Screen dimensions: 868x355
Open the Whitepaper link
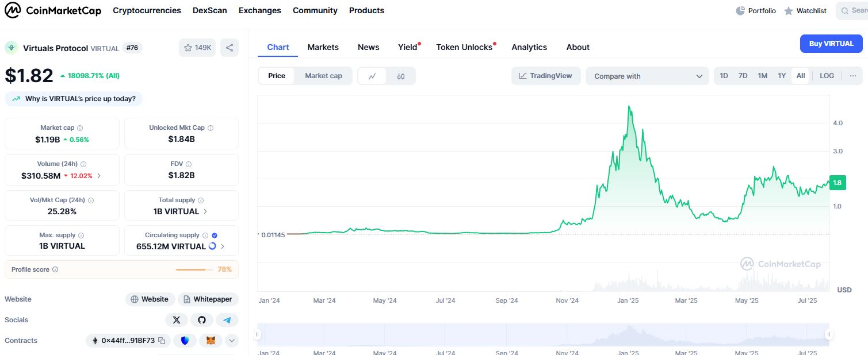click(208, 299)
